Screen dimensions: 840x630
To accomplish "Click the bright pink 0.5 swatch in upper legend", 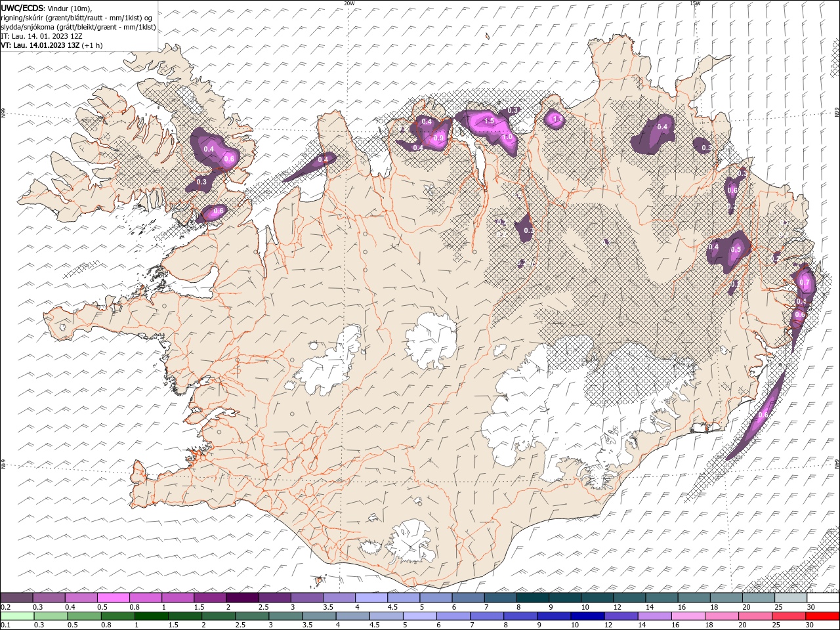I will click(113, 598).
